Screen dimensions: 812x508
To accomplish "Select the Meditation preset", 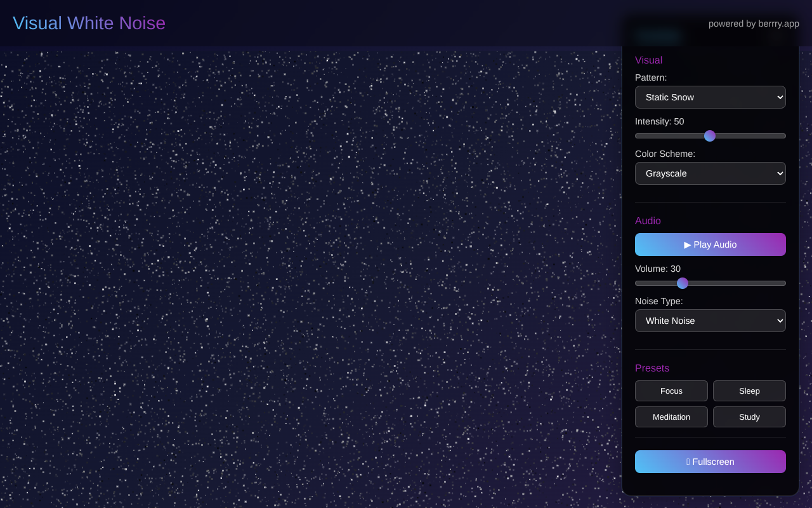I will point(671,417).
